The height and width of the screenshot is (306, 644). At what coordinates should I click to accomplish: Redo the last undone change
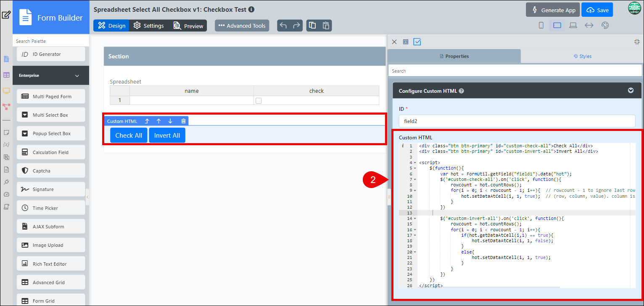point(296,26)
